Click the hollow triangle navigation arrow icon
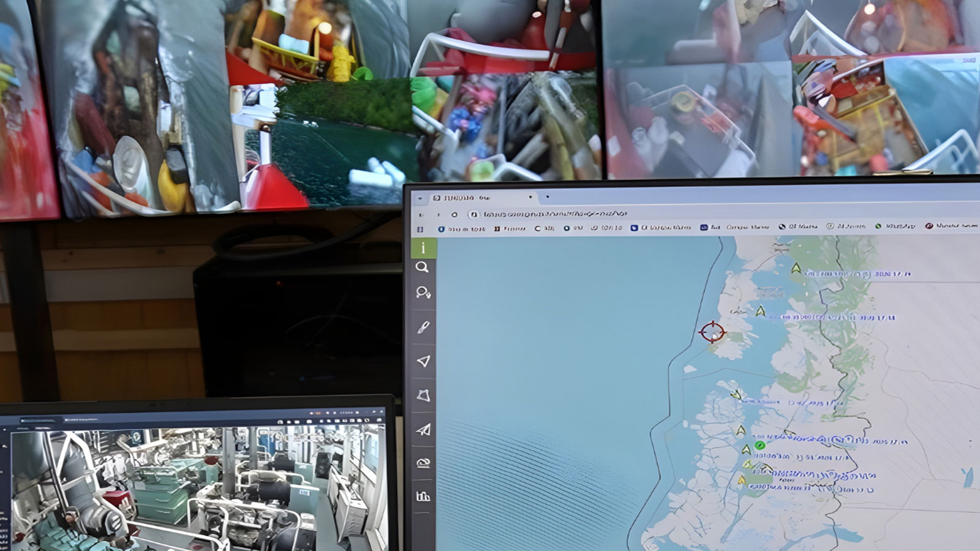The image size is (980, 551). click(x=423, y=361)
